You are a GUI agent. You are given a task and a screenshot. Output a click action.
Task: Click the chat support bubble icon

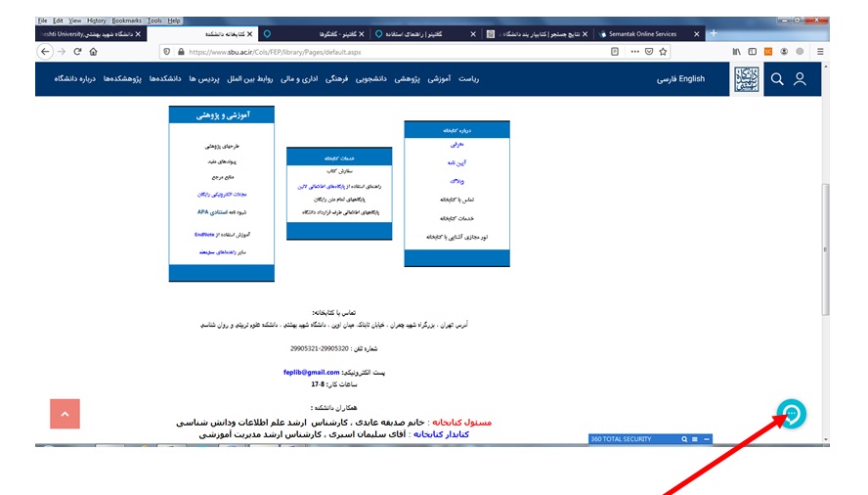[792, 415]
